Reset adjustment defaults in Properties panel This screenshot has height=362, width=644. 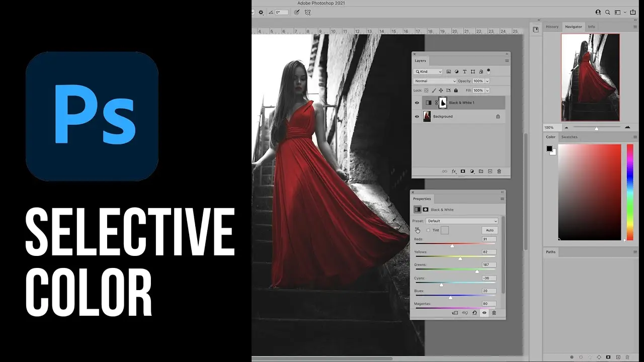tap(474, 313)
